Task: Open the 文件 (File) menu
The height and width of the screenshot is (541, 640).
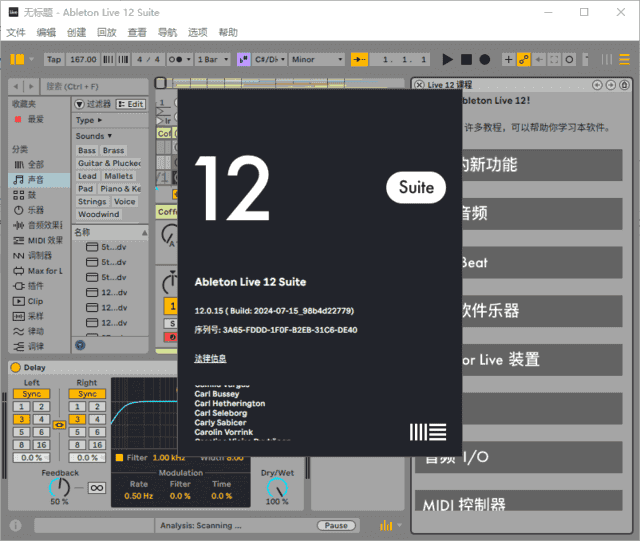Action: click(15, 33)
